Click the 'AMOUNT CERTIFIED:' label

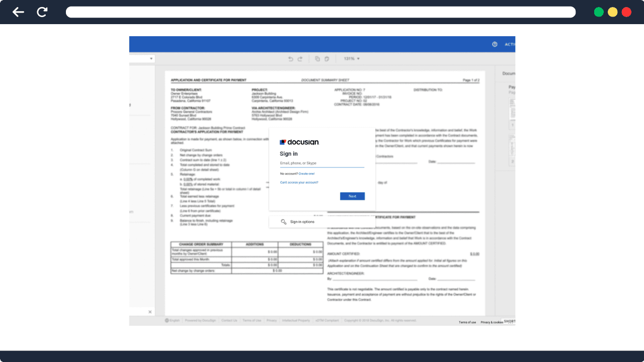(344, 254)
